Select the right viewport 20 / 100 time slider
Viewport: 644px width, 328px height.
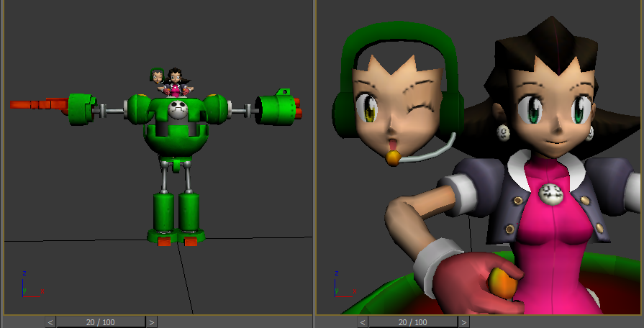point(413,322)
